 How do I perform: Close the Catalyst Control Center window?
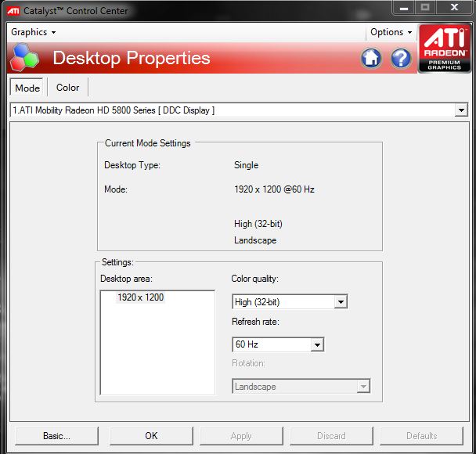click(454, 7)
